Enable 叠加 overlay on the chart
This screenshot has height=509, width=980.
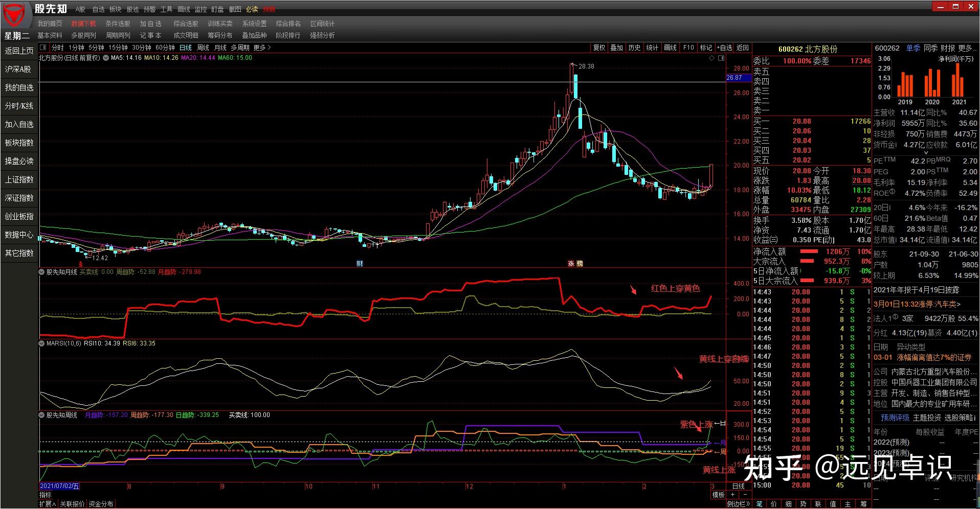coord(616,47)
